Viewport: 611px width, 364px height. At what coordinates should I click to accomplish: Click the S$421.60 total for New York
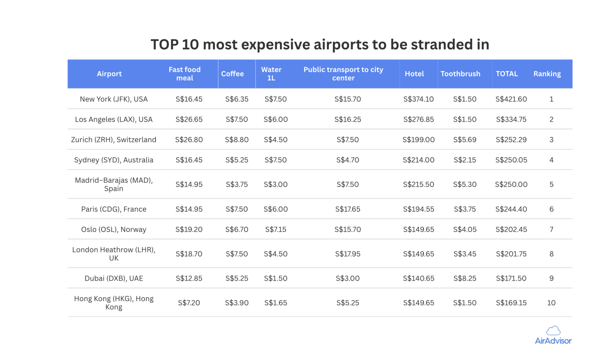pyautogui.click(x=511, y=99)
